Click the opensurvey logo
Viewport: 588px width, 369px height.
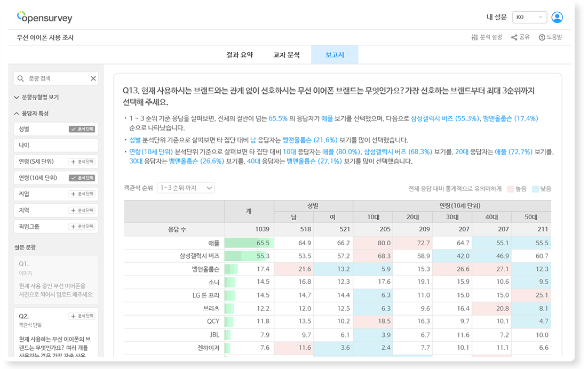[x=44, y=17]
